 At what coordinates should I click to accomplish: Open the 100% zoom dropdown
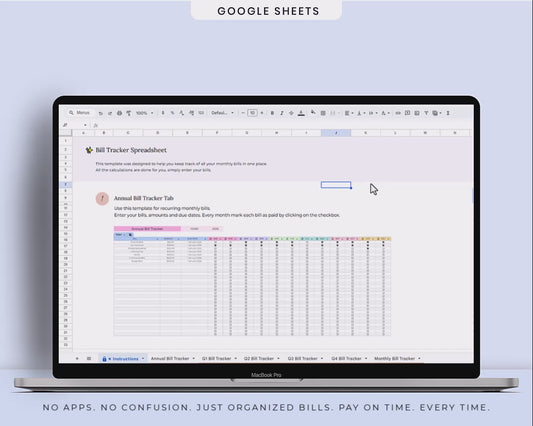tap(145, 113)
